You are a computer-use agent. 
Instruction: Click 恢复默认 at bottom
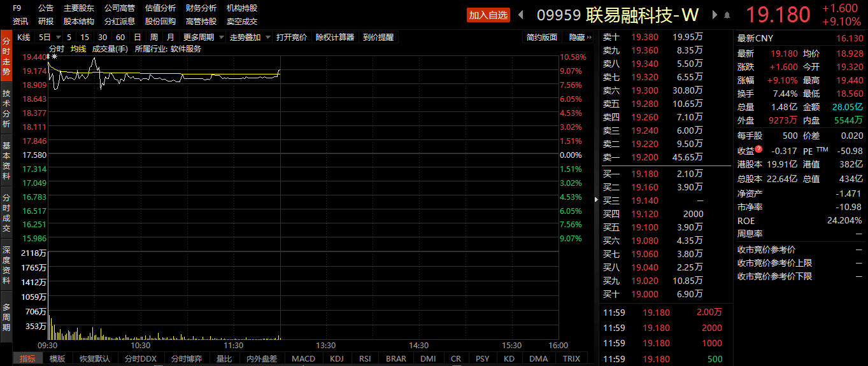pos(95,358)
